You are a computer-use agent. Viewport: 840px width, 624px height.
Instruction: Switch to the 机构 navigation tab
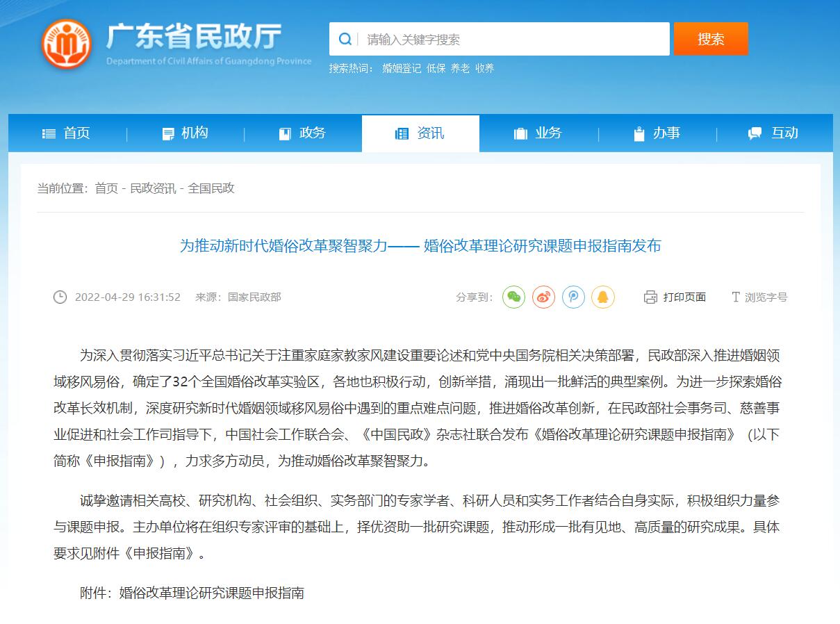tap(185, 133)
